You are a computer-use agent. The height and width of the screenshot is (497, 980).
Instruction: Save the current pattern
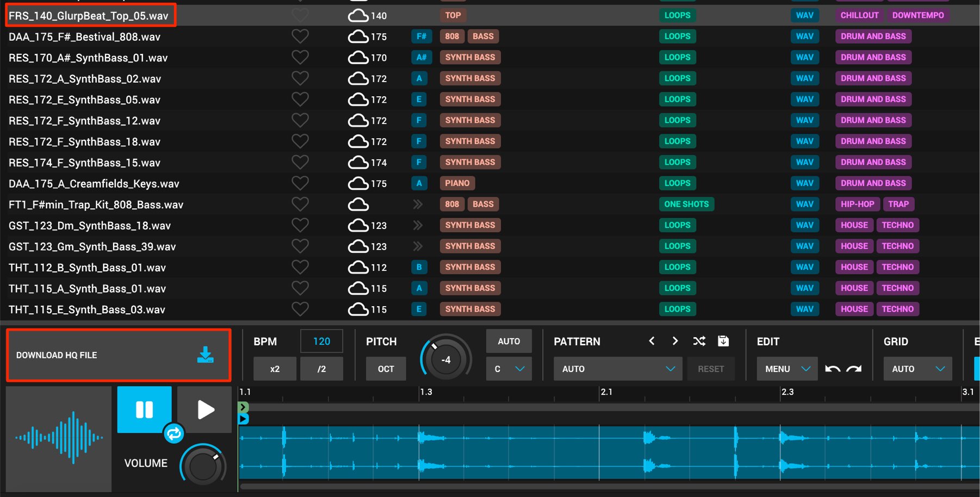(x=723, y=341)
